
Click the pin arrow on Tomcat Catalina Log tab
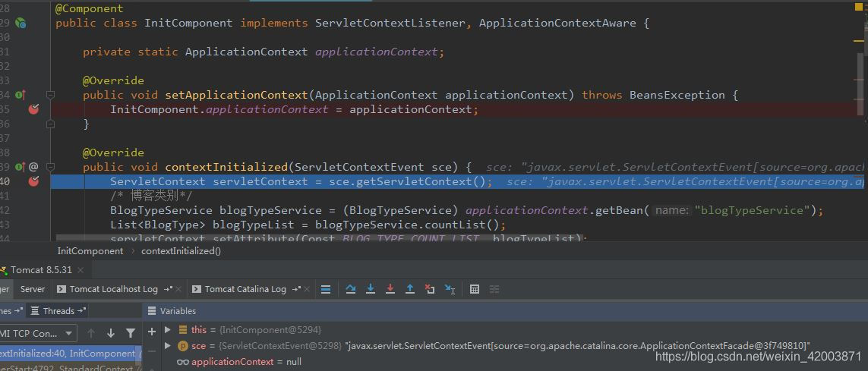(x=296, y=288)
